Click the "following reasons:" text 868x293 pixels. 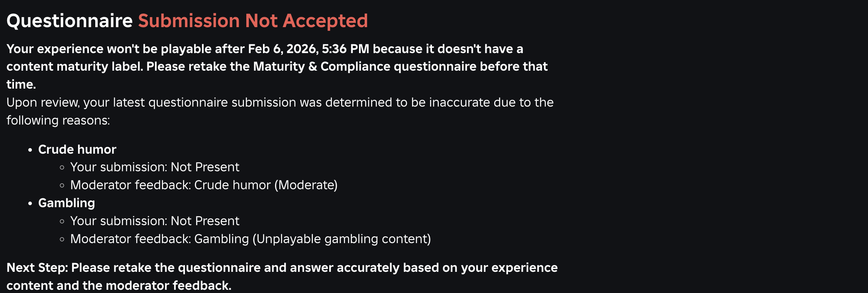coord(58,120)
